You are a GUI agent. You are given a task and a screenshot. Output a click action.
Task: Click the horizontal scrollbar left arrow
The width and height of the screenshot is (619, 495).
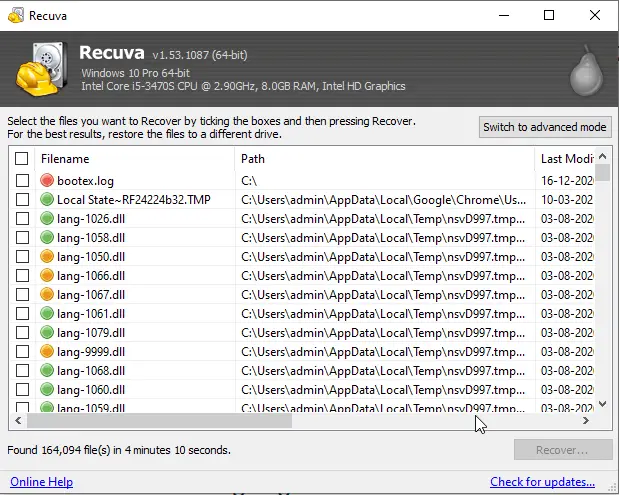18,421
